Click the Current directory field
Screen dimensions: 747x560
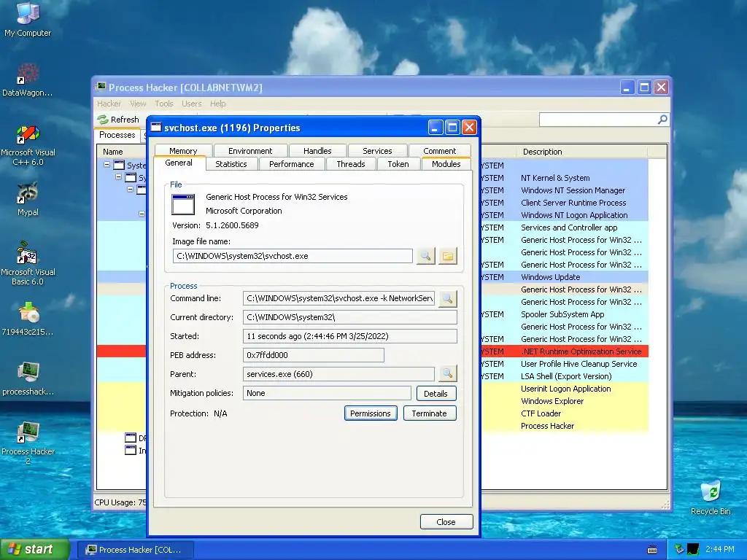pos(349,317)
